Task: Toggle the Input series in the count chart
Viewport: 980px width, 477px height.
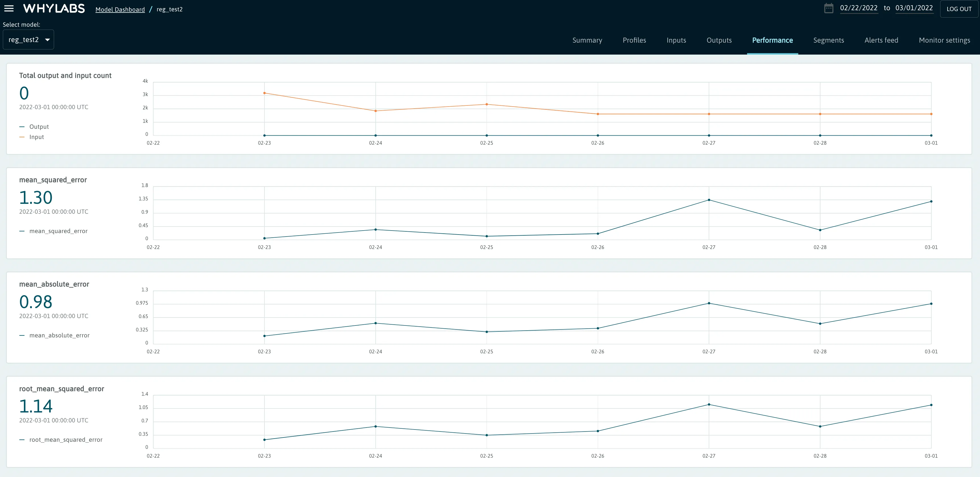Action: click(36, 137)
